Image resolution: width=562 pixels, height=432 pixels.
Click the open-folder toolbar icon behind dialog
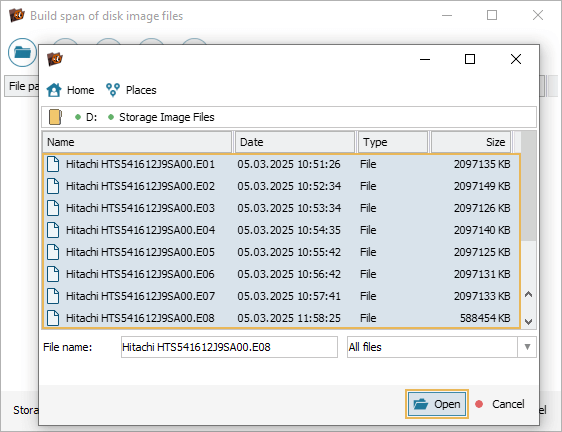[22, 53]
